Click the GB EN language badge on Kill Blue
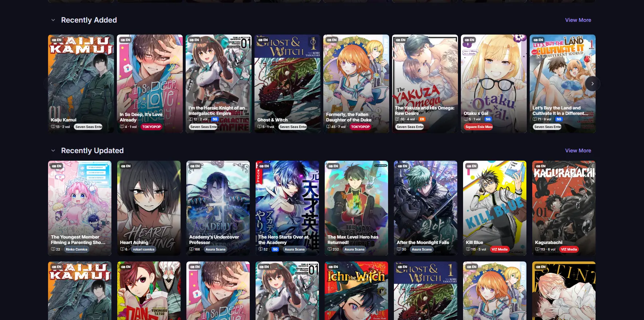Viewport: 644px width, 320px height. [x=471, y=166]
